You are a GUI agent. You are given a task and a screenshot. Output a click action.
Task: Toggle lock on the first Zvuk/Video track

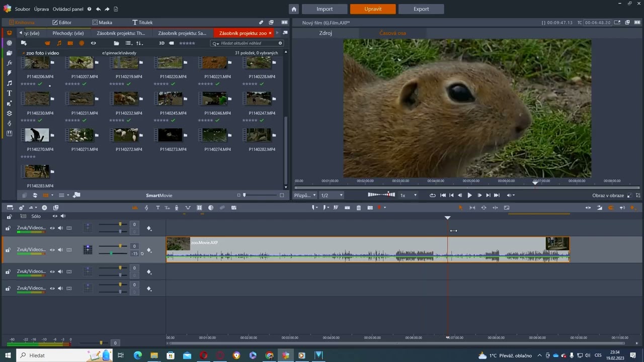tap(8, 228)
